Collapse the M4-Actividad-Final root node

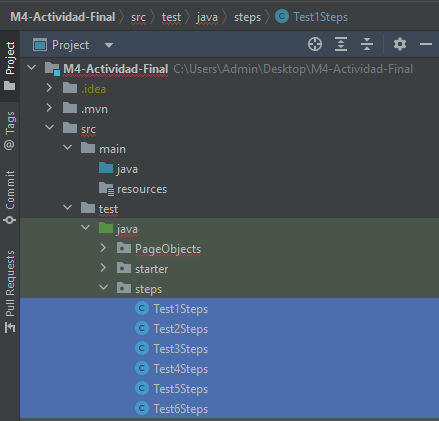[x=32, y=68]
